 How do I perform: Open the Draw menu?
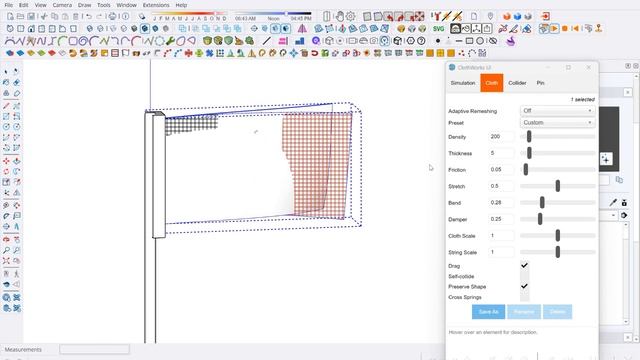(x=84, y=5)
